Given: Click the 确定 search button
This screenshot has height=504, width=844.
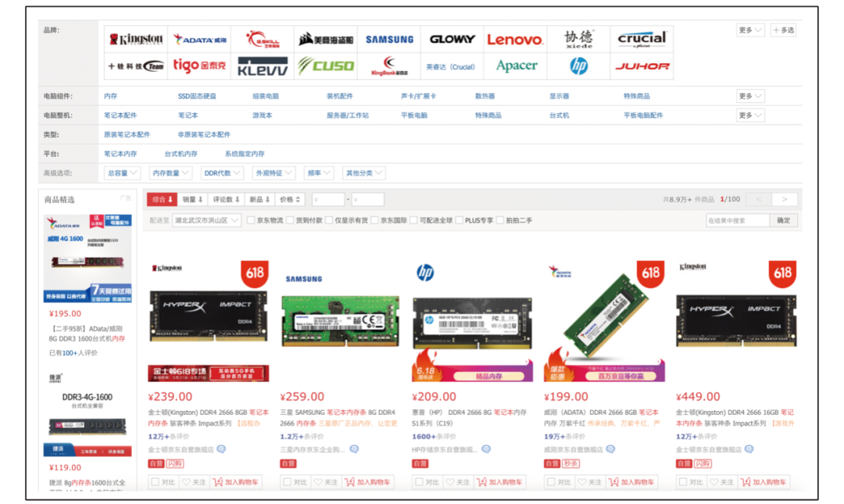Looking at the screenshot, I should pyautogui.click(x=784, y=220).
